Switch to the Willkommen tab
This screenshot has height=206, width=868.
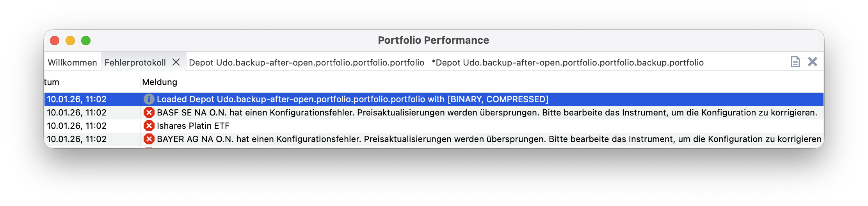coord(72,62)
